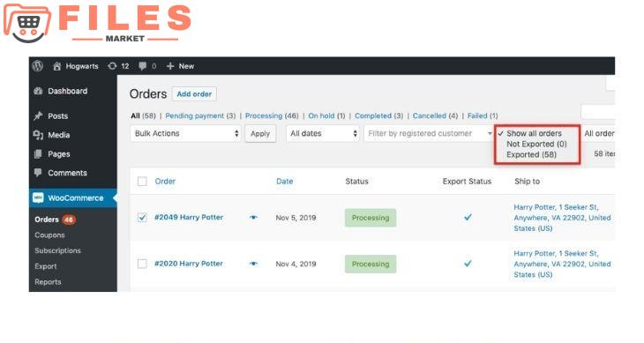644x343 pixels.
Task: Open Dashboard from sidebar icon
Action: (x=38, y=91)
